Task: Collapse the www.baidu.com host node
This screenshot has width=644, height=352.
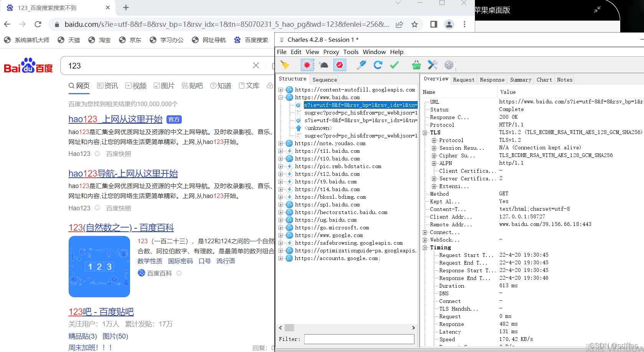Action: 281,97
